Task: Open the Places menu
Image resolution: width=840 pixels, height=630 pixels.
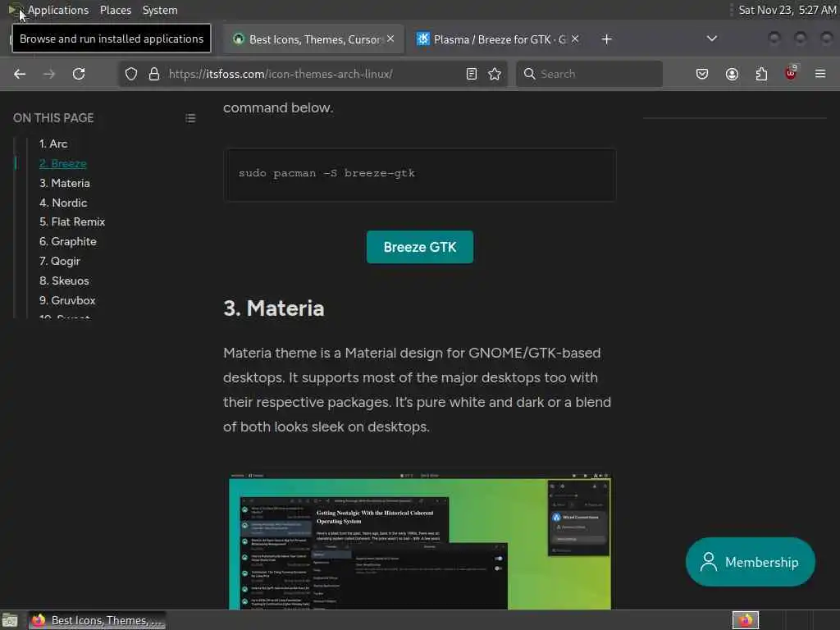Action: 115,10
